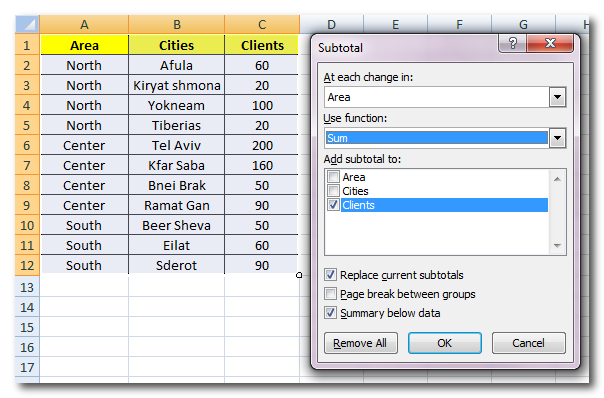This screenshot has width=604, height=398.
Task: Click the Tel Aviv cell
Action: click(176, 145)
